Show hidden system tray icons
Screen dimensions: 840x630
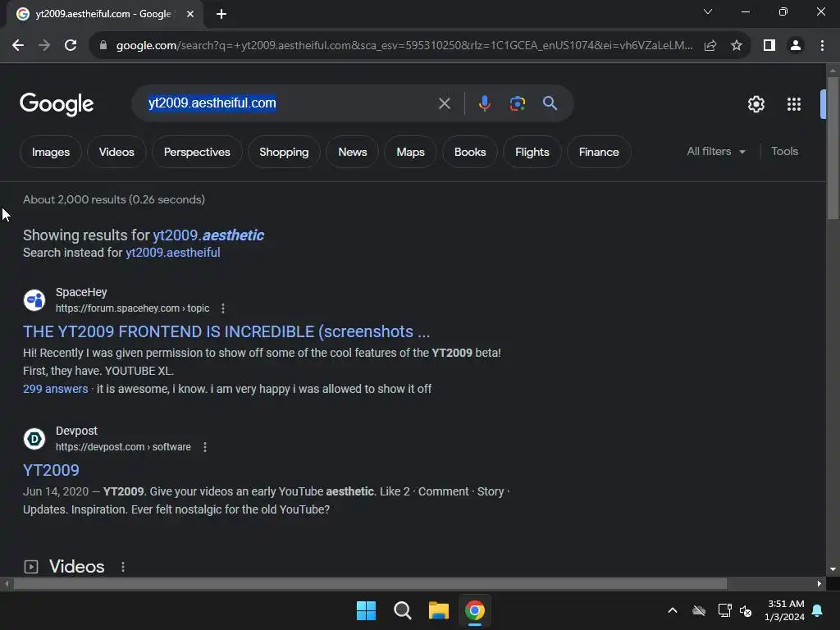click(673, 610)
